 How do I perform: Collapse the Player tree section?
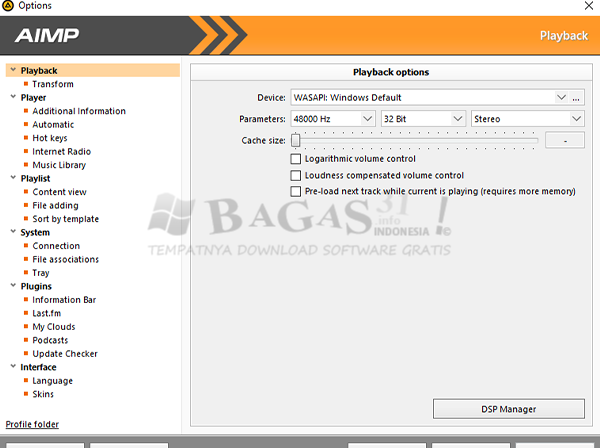13,97
